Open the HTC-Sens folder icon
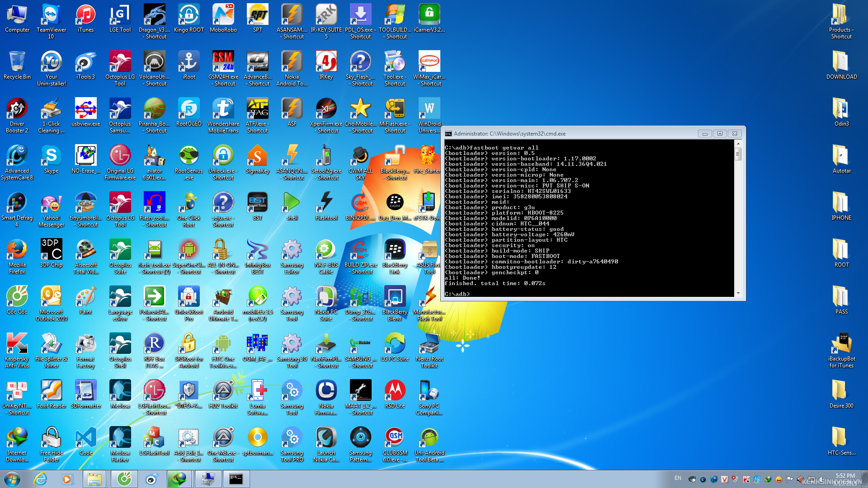Viewport: 868px width, 488px height. click(x=841, y=441)
